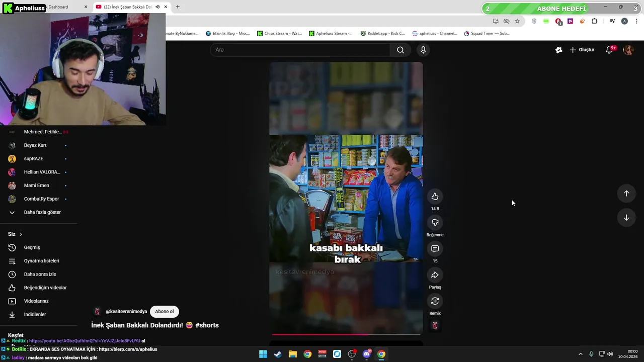The height and width of the screenshot is (362, 644).
Task: Start voice search with the microphone icon
Action: [423, 50]
